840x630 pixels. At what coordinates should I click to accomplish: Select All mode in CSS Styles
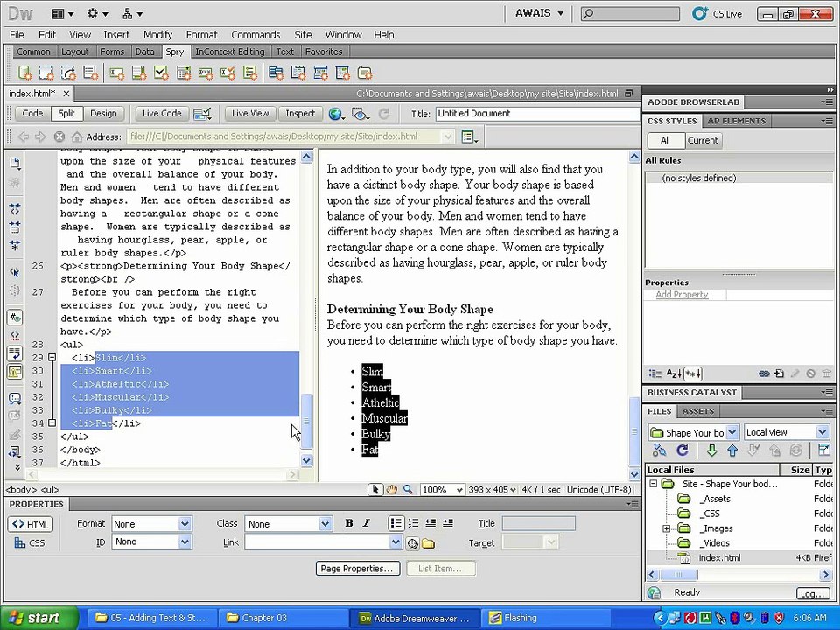pyautogui.click(x=665, y=140)
